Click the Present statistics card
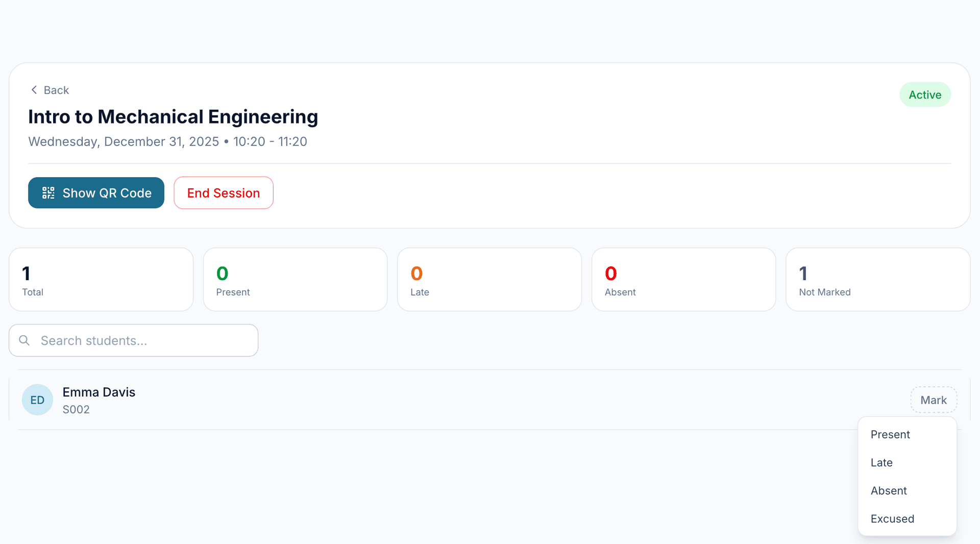The width and height of the screenshot is (980, 544). point(295,279)
